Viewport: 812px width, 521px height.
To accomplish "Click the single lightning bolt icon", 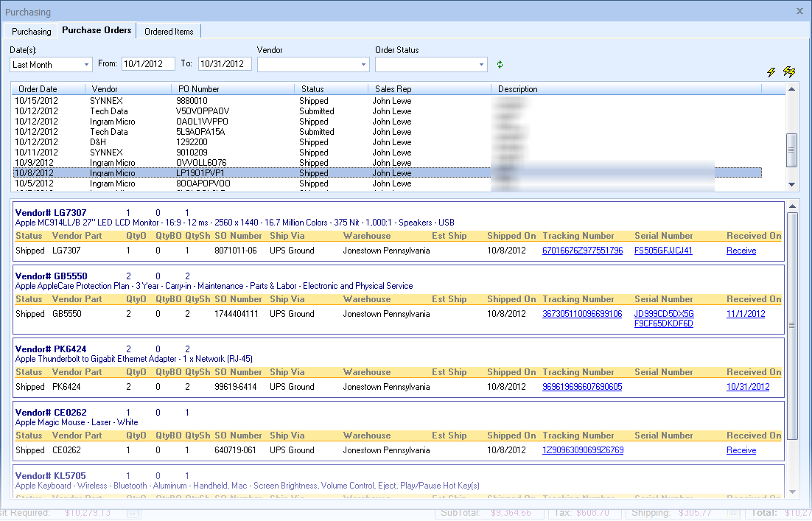I will [771, 71].
